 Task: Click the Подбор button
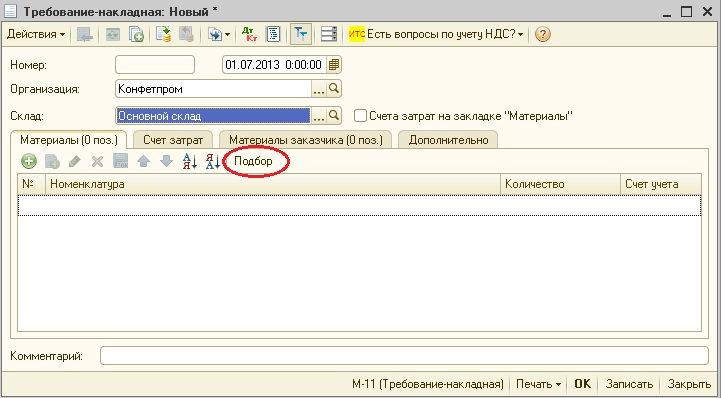[x=253, y=161]
